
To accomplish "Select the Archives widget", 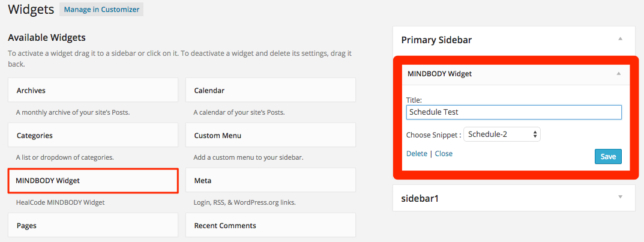I will 93,91.
